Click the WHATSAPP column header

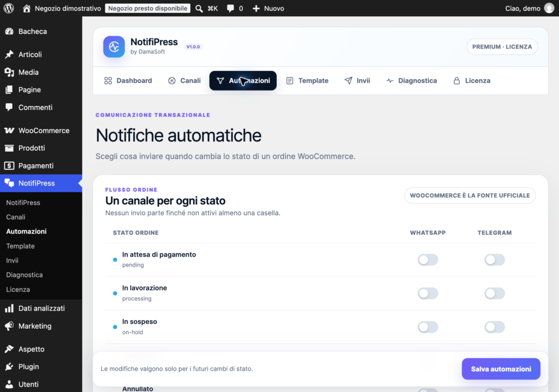coord(428,233)
